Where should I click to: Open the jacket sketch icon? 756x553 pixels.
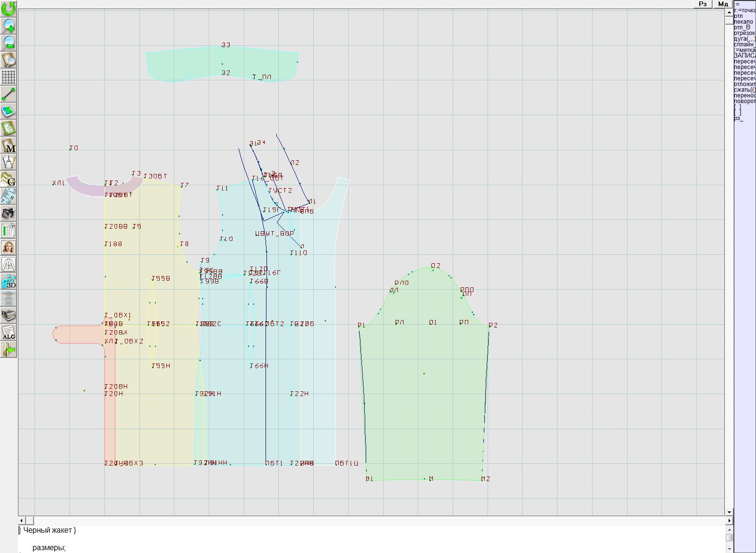9,264
